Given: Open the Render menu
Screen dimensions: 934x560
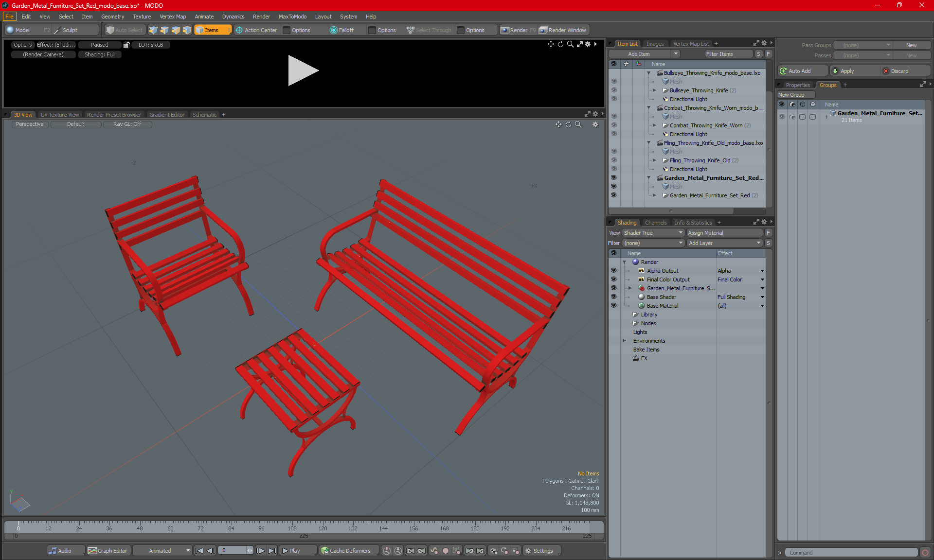Looking at the screenshot, I should (261, 17).
